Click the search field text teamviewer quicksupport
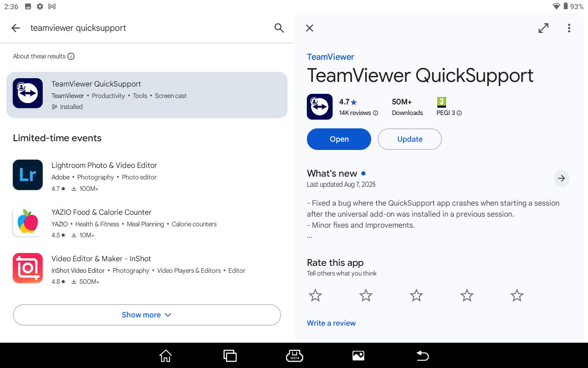This screenshot has width=588, height=368. point(78,28)
